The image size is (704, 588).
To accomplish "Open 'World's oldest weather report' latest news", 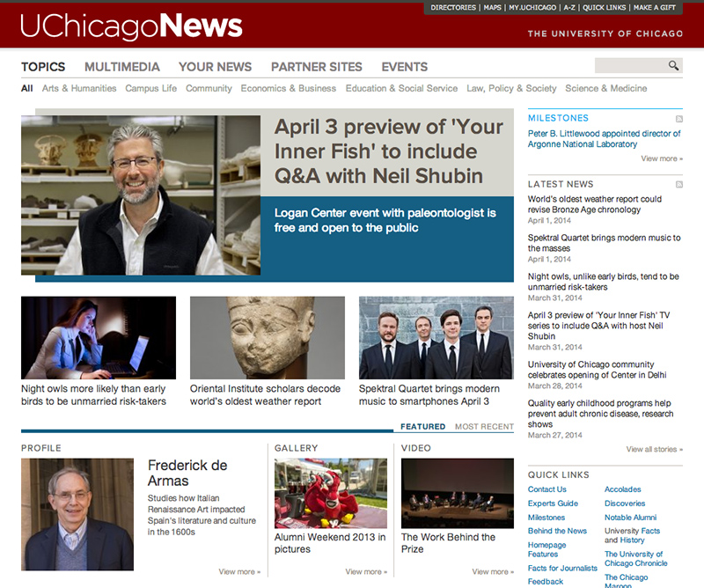I will coord(595,204).
